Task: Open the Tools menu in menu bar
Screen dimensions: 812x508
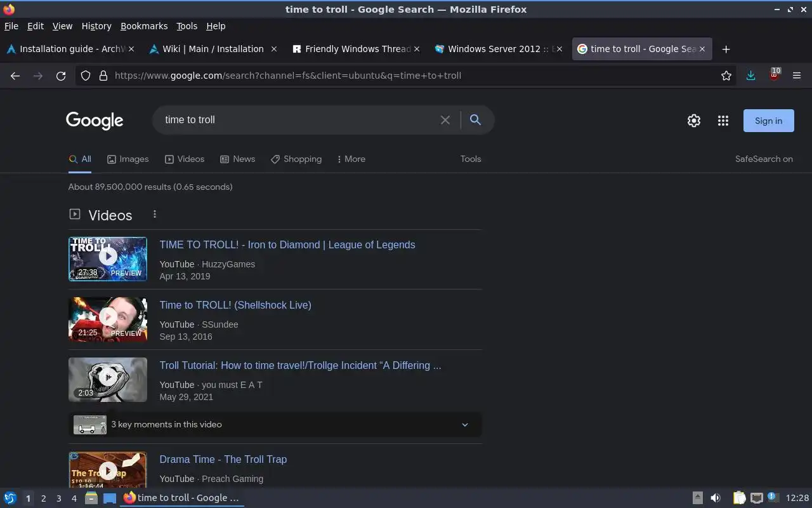Action: [187, 26]
